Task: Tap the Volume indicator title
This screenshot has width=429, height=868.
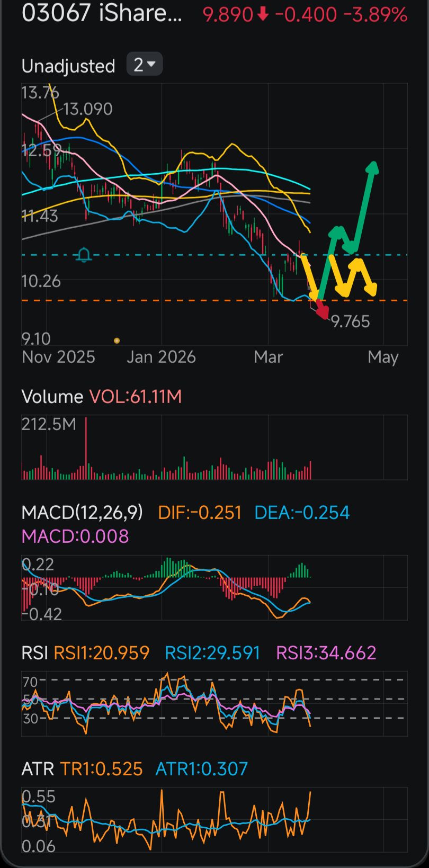Action: [x=52, y=397]
